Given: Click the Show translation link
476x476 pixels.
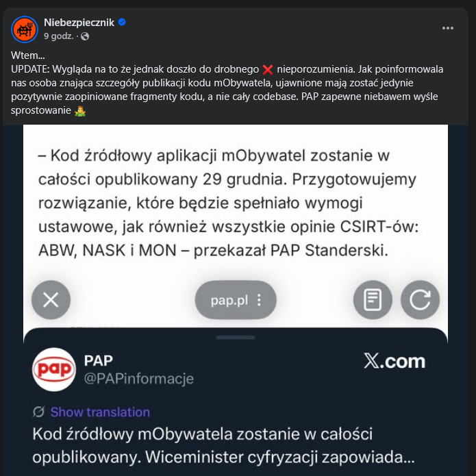Looking at the screenshot, I should (x=100, y=412).
